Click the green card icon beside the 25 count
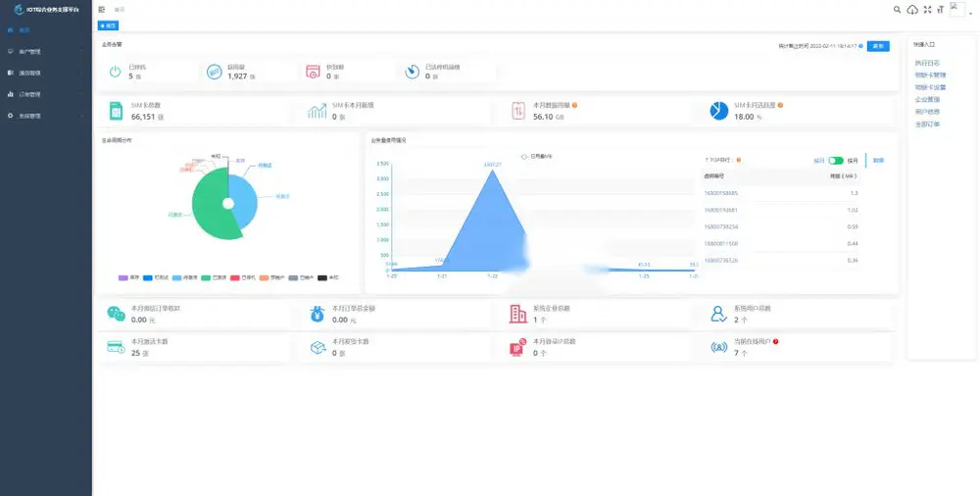980x496 pixels. point(117,347)
